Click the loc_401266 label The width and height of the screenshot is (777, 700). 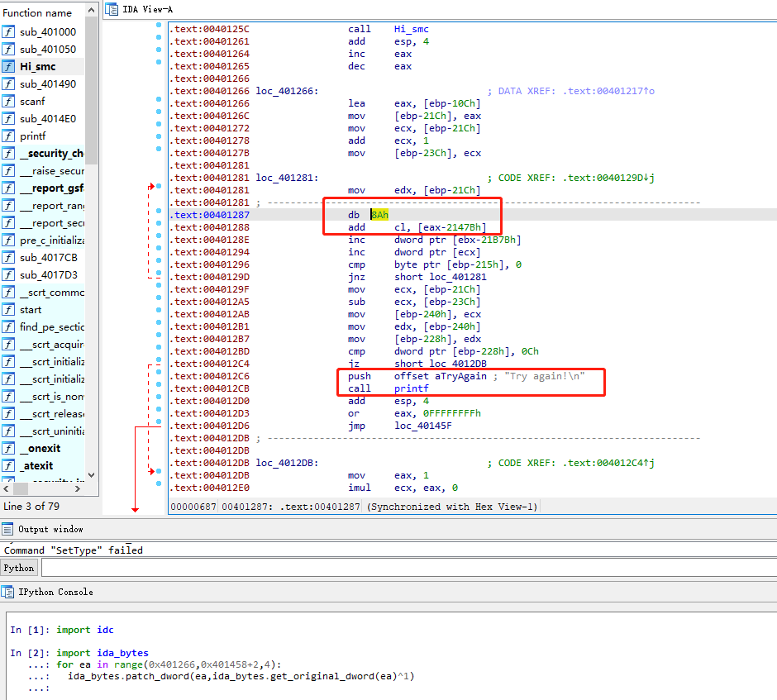pos(287,91)
